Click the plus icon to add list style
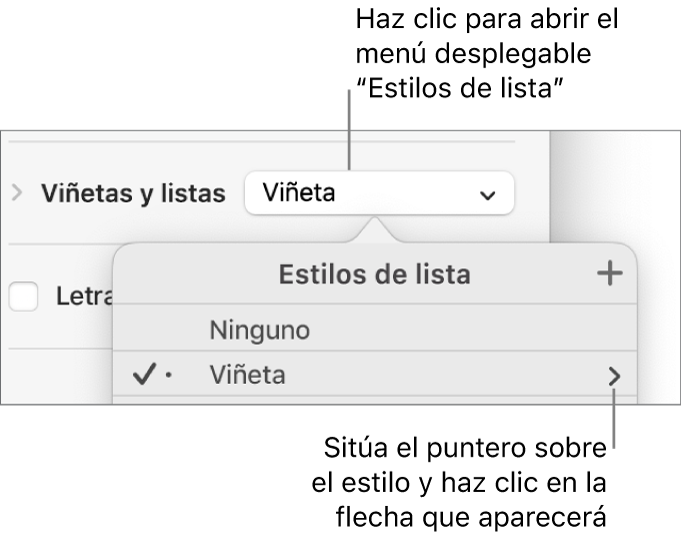The width and height of the screenshot is (681, 543). pos(609,273)
